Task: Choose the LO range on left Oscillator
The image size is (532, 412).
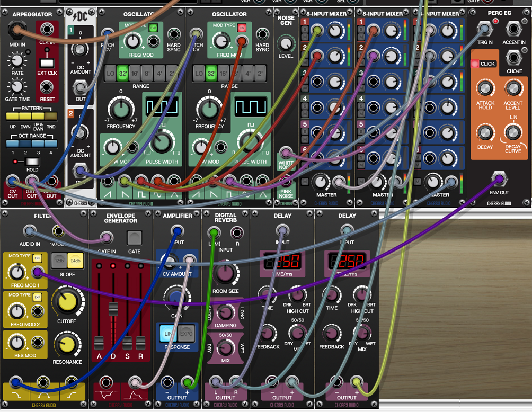Action: pyautogui.click(x=111, y=74)
